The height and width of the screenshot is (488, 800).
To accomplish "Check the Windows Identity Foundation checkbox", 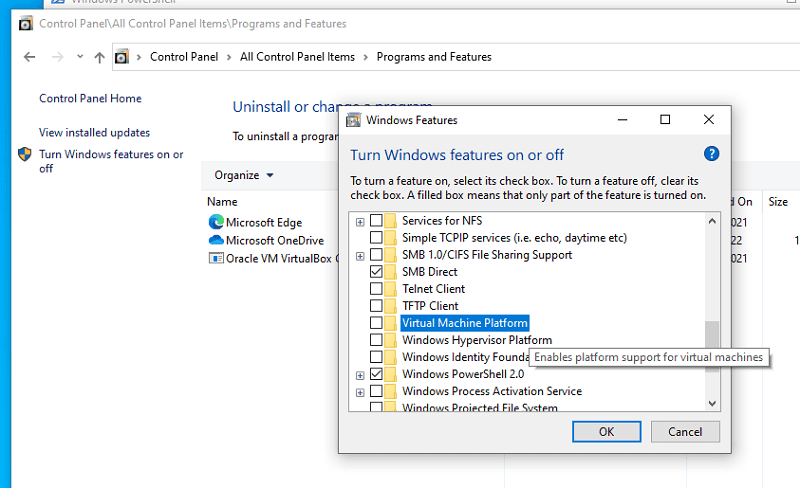I will 376,357.
